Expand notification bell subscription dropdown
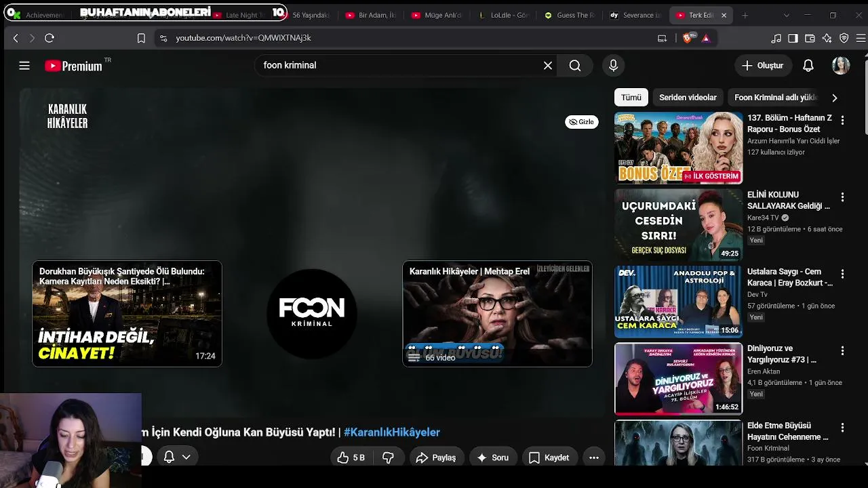Viewport: 868px width, 488px height. point(178,457)
